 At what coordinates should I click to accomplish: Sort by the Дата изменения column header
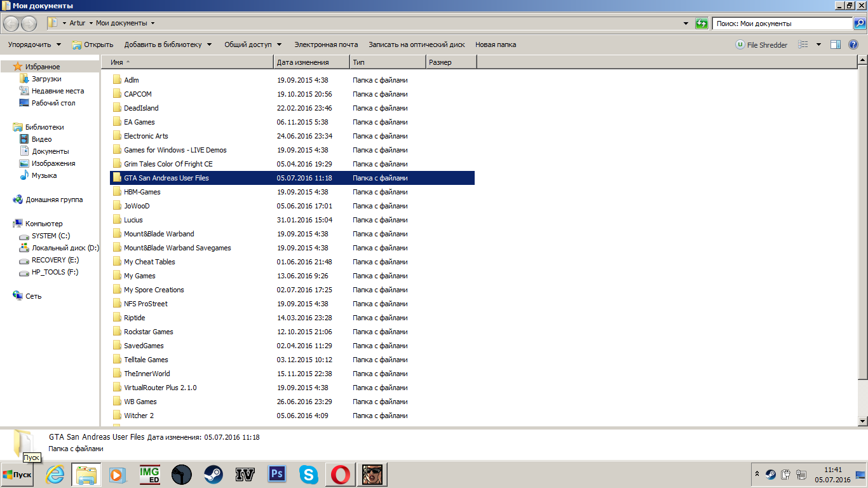click(x=312, y=62)
